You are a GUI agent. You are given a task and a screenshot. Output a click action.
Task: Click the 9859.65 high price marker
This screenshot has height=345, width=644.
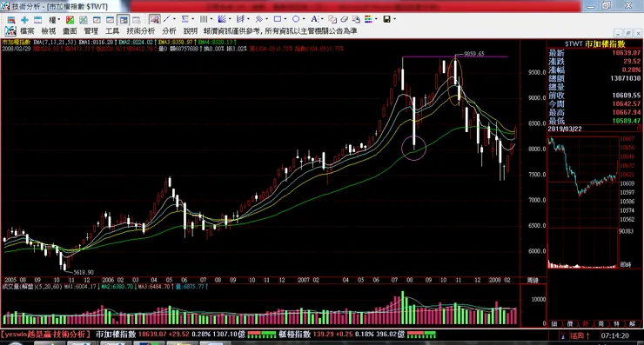[x=474, y=54]
